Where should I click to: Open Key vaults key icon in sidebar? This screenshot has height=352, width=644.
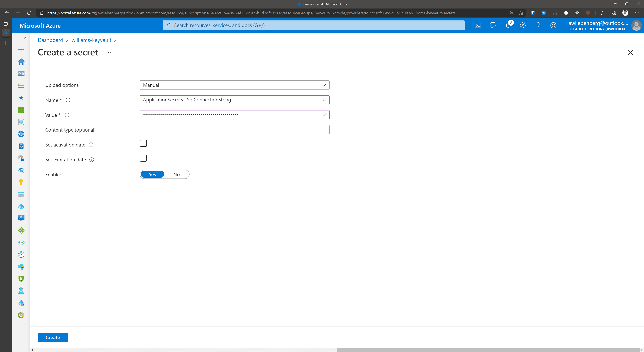(21, 182)
